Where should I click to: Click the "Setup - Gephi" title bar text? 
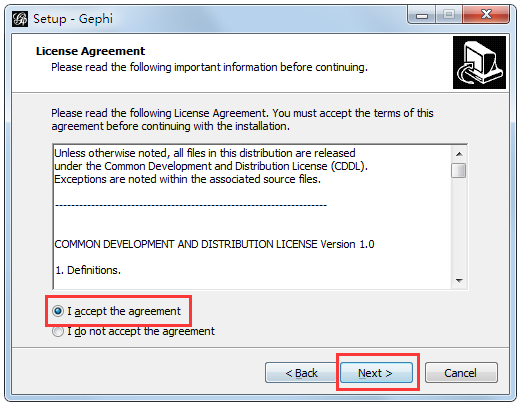coord(73,19)
